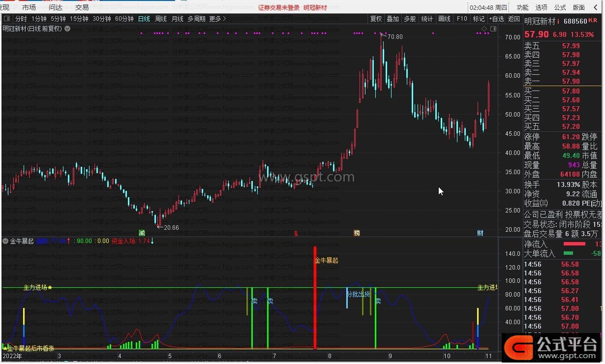Open the 选项 menu
The width and height of the screenshot is (605, 364).
pyautogui.click(x=541, y=7)
